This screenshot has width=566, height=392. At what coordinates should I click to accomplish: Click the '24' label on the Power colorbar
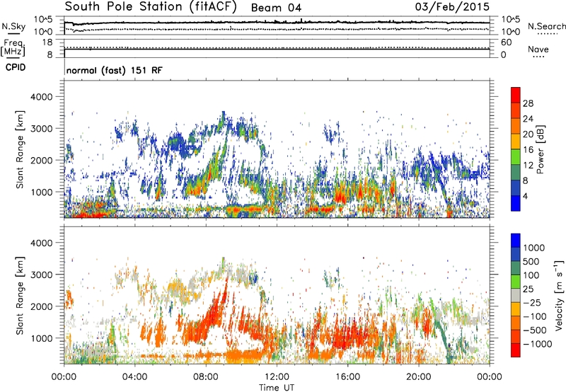(x=528, y=119)
